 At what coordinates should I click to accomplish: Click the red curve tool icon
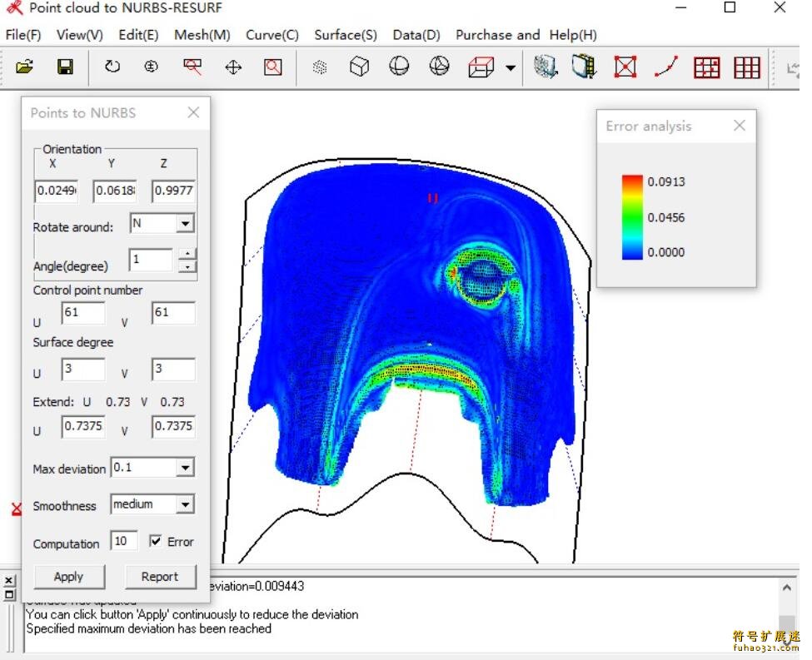point(666,67)
